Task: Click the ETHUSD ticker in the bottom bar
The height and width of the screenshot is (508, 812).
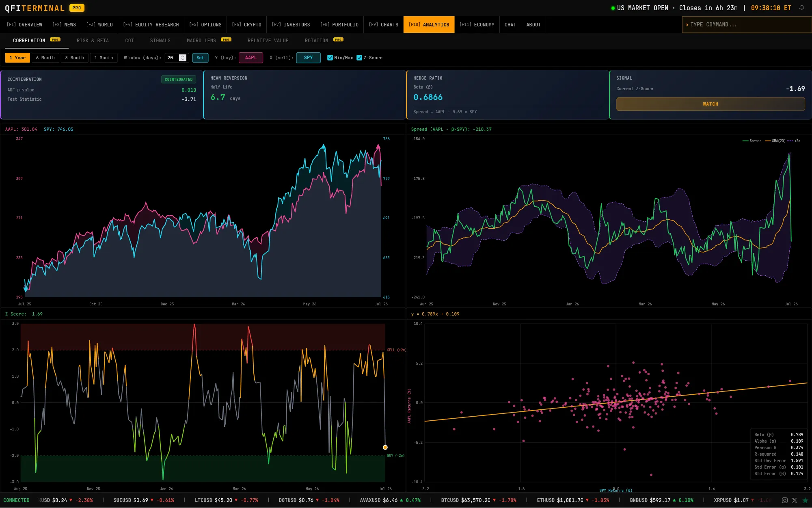Action: point(573,500)
